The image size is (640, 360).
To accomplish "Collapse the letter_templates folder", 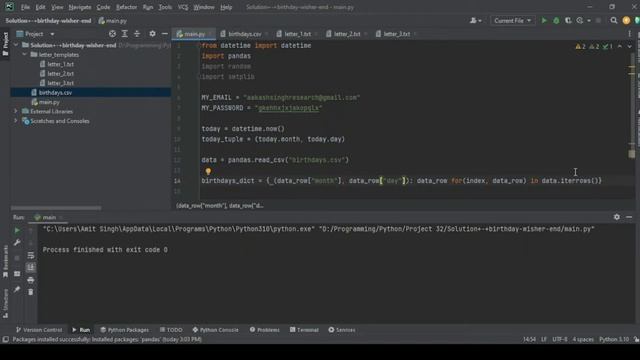I will 24,54.
